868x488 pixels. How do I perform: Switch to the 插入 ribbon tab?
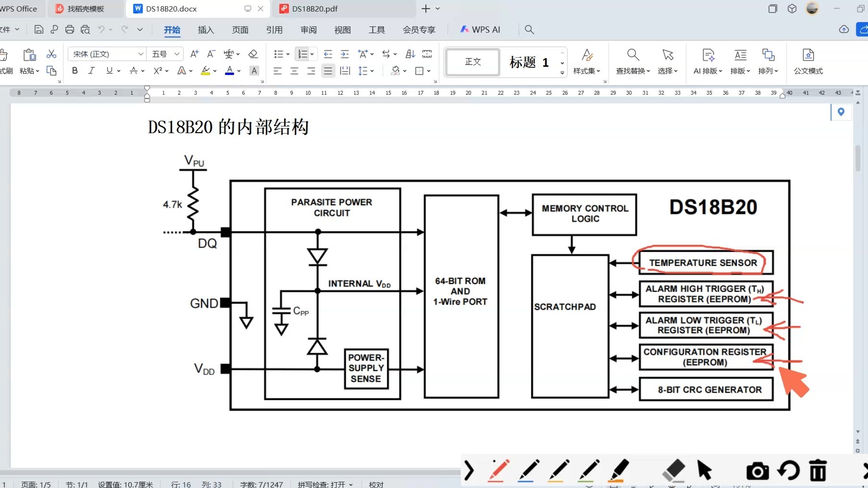[x=206, y=30]
